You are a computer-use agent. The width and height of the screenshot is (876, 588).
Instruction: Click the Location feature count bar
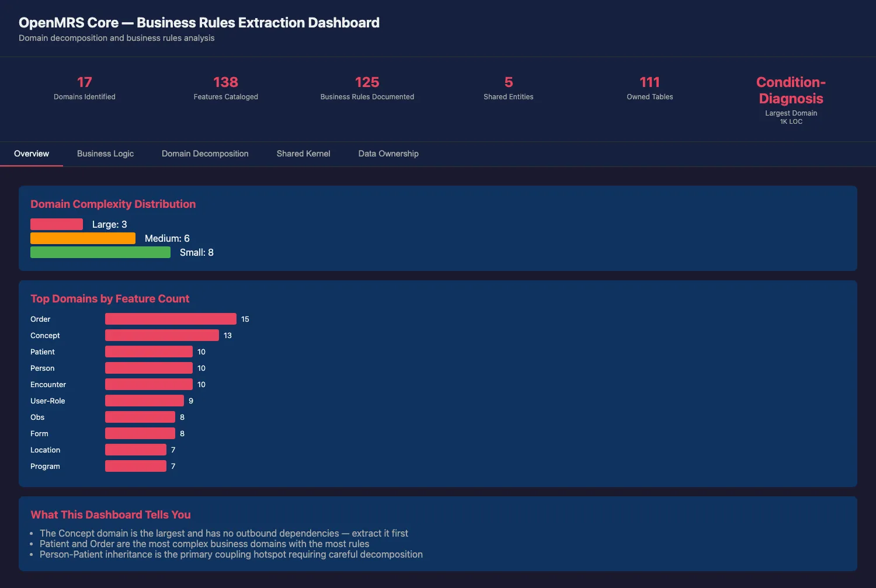135,450
